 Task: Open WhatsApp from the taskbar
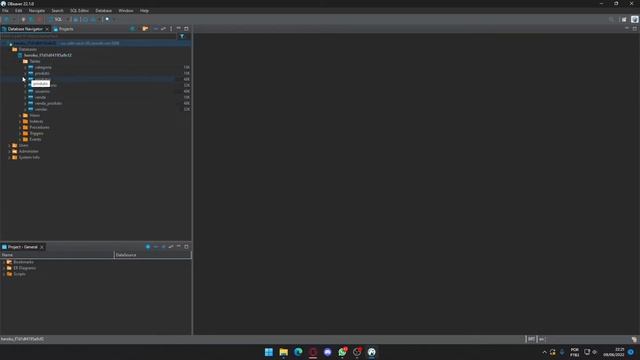pos(342,352)
